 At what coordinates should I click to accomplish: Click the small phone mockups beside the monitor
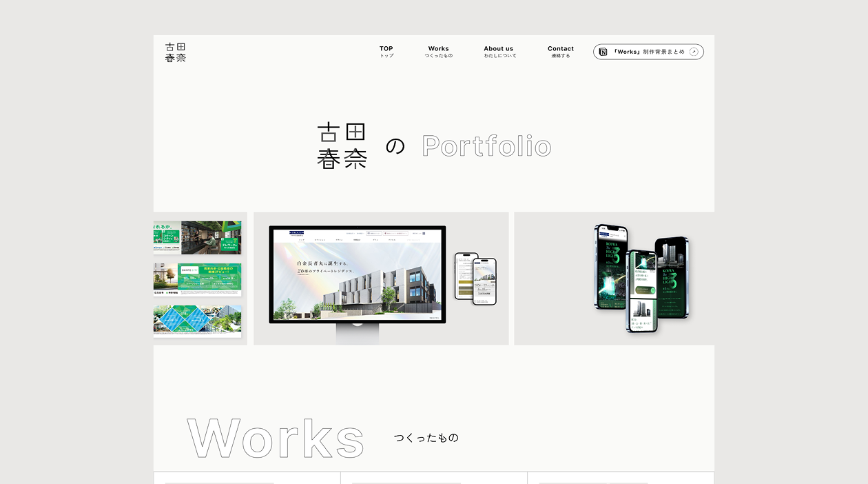coord(475,277)
